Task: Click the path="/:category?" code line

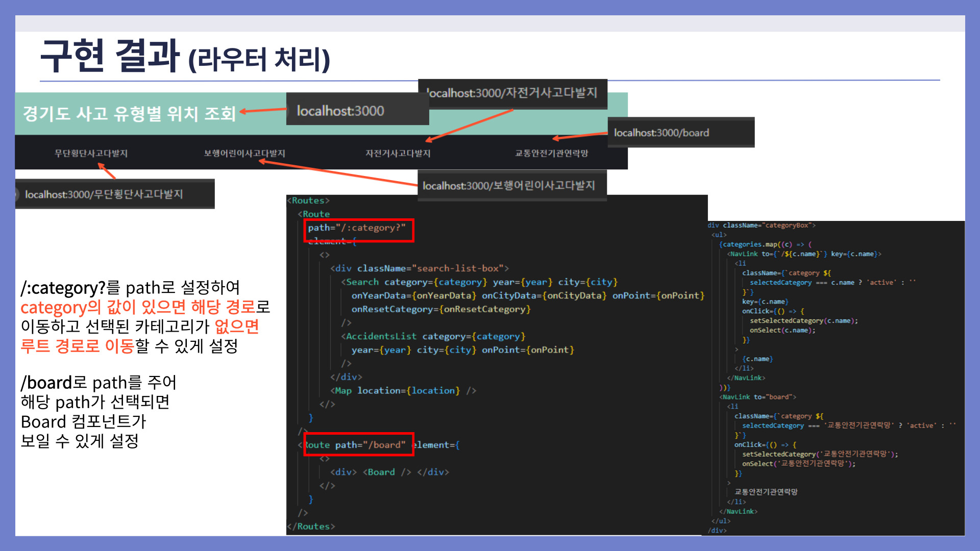Action: click(357, 228)
